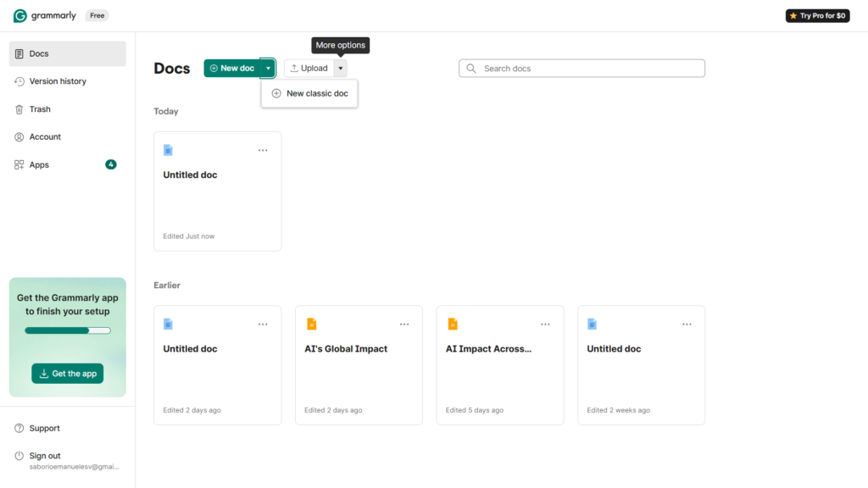Open Account settings in the sidebar
Viewport: 868px width, 488px height.
[68, 136]
